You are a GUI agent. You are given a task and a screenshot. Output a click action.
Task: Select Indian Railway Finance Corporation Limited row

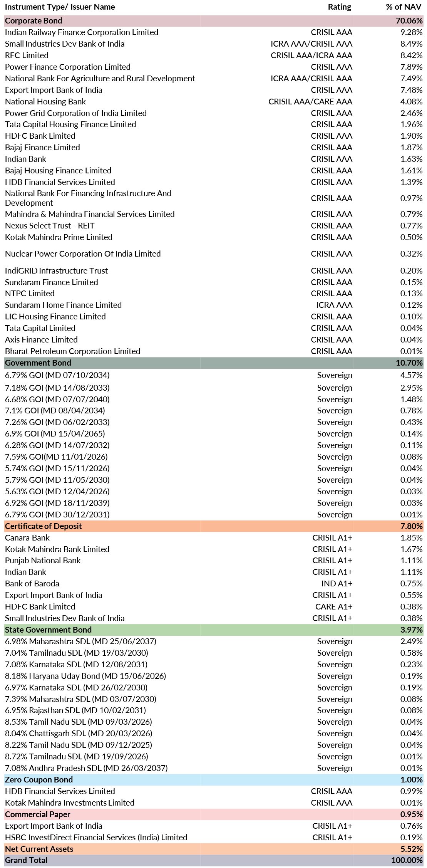[x=82, y=32]
